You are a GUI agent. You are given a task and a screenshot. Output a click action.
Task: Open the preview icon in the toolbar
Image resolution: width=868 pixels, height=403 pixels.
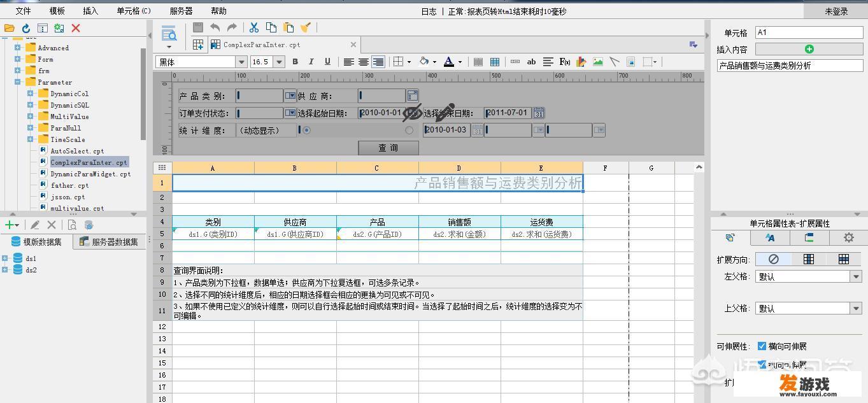(169, 34)
